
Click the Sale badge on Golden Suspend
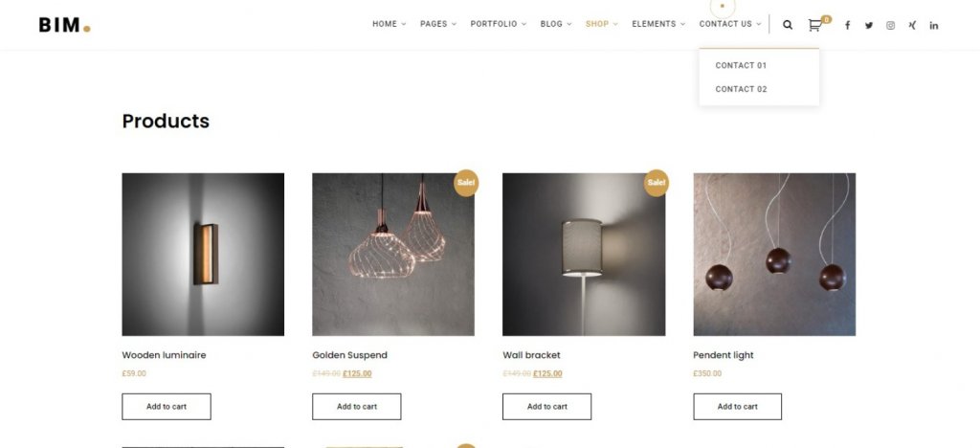click(466, 183)
